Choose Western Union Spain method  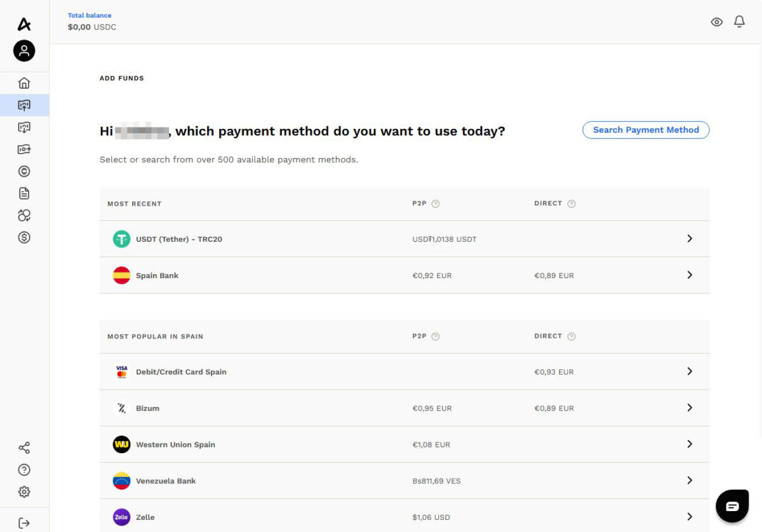coord(404,444)
